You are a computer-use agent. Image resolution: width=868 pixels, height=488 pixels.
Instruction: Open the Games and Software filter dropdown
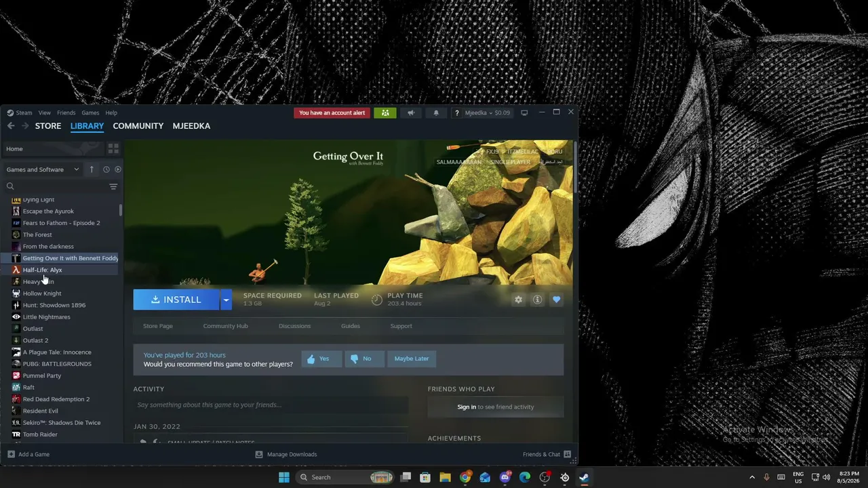(x=43, y=169)
